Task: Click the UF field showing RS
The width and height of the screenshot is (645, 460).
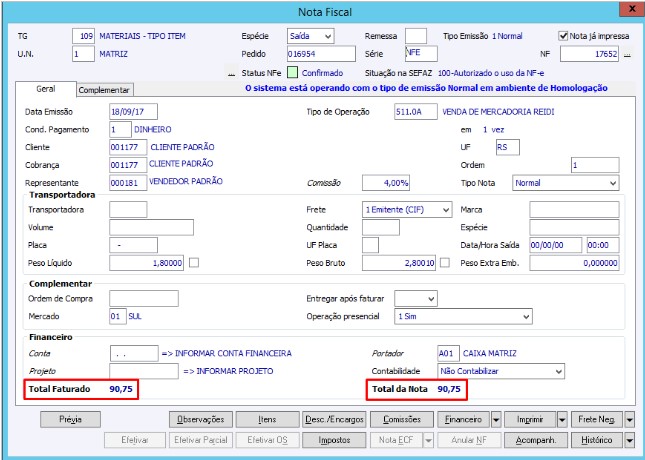Action: [508, 147]
